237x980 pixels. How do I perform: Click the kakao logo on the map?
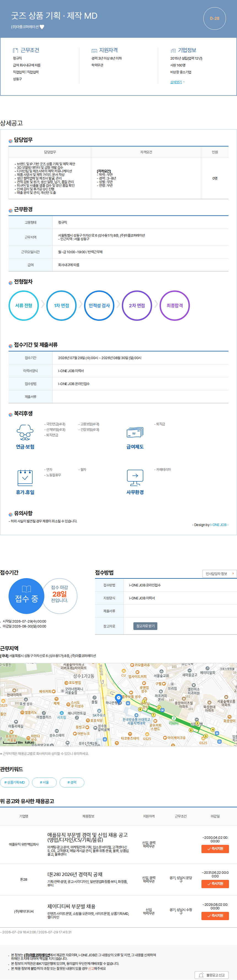[x=29, y=742]
